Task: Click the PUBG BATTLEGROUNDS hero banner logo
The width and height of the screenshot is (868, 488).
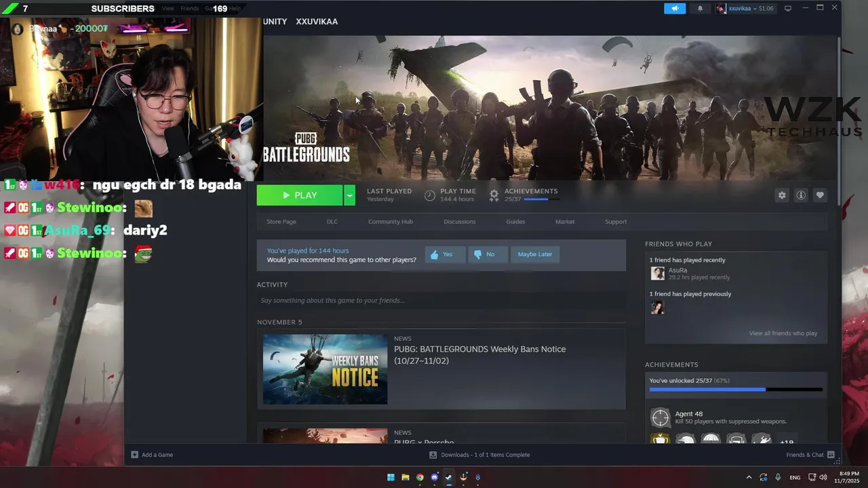Action: point(306,148)
